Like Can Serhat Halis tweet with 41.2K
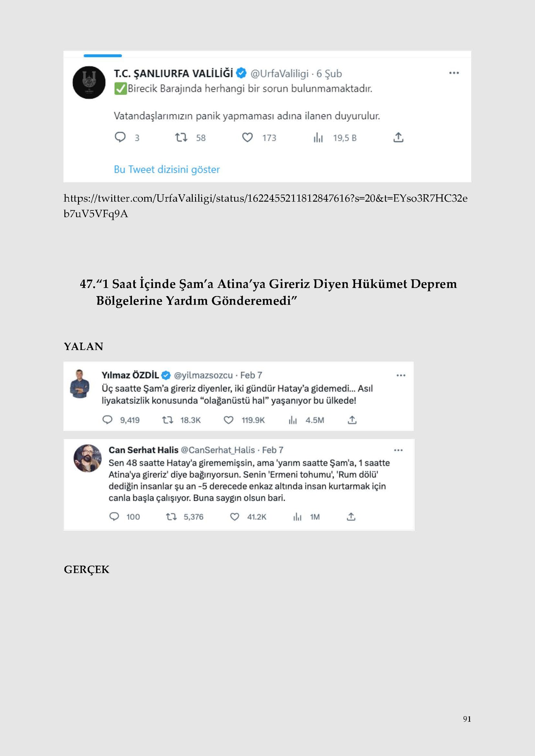This screenshot has width=535, height=756. point(235,517)
